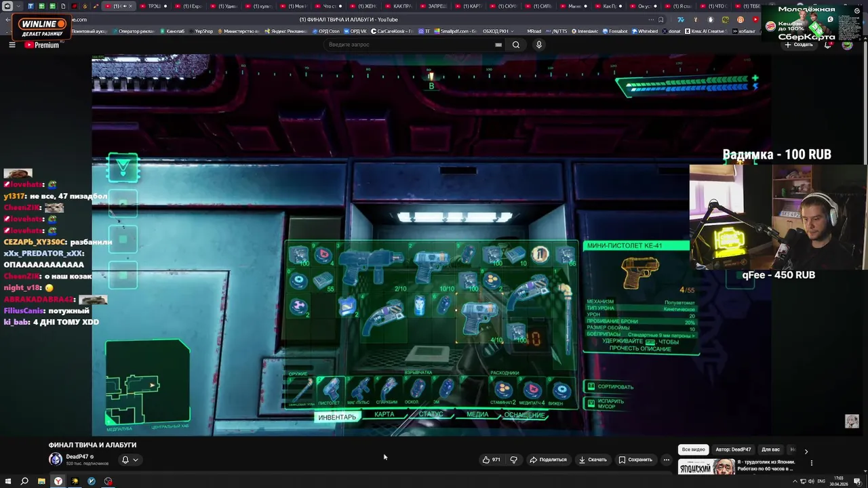Switch to the МЕДИА game tab
This screenshot has height=488, width=868.
pyautogui.click(x=477, y=414)
